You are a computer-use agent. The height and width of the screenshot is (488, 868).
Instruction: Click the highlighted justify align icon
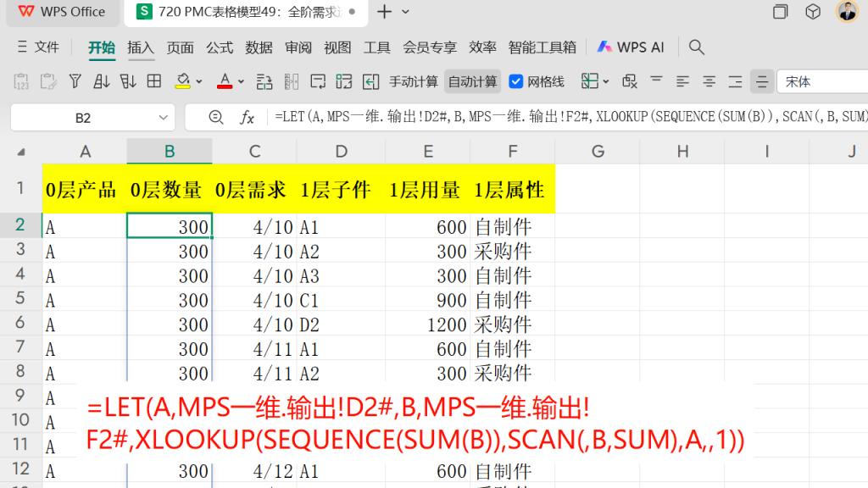(762, 82)
